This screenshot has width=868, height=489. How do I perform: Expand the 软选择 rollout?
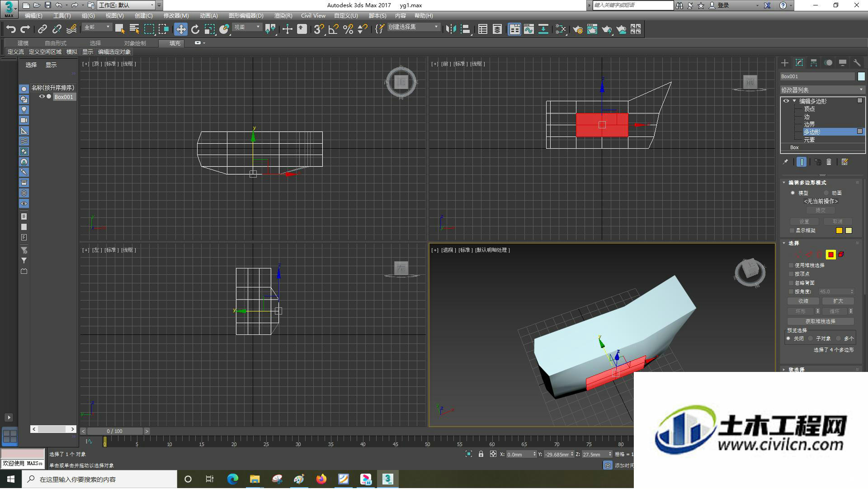pyautogui.click(x=784, y=370)
